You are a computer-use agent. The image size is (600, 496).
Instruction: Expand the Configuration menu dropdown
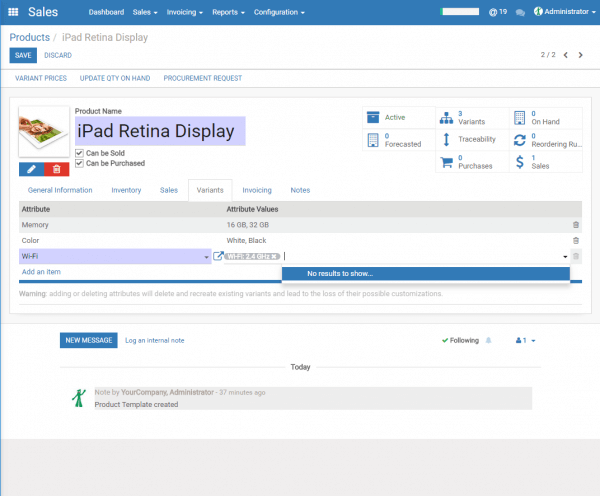point(279,12)
